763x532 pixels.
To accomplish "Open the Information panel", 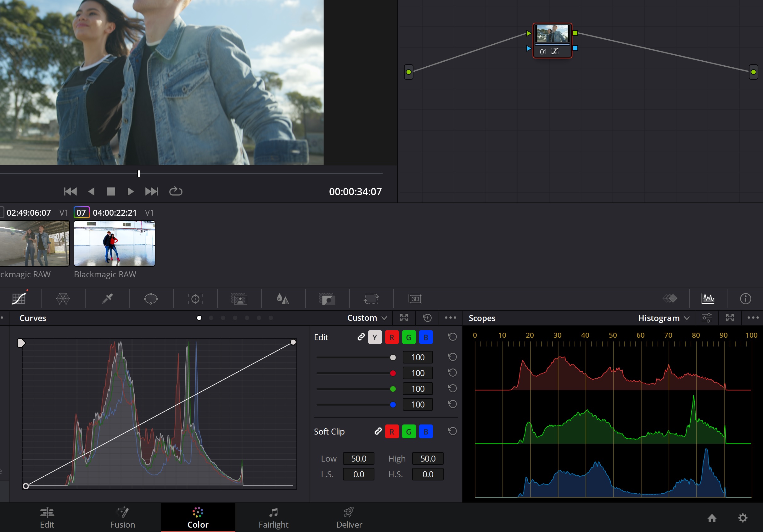I will tap(745, 299).
